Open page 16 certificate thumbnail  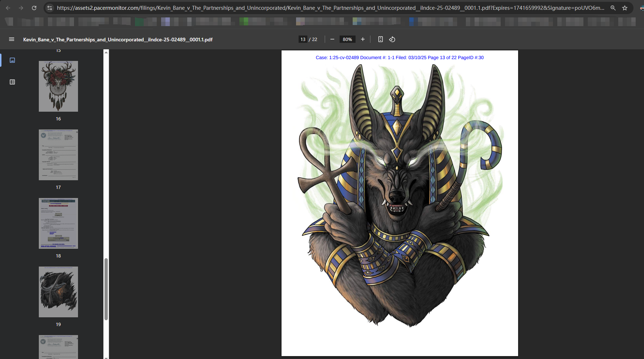click(58, 155)
